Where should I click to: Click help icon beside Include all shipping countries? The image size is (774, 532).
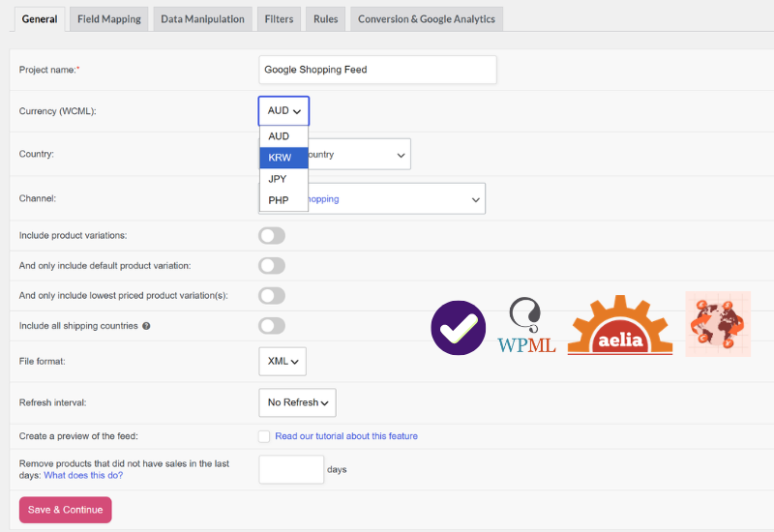click(146, 326)
